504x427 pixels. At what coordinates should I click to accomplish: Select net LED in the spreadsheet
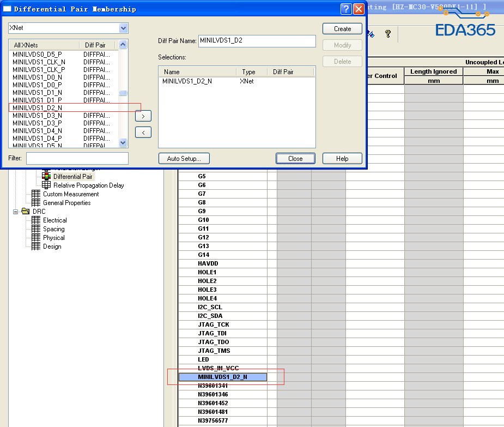pyautogui.click(x=203, y=359)
